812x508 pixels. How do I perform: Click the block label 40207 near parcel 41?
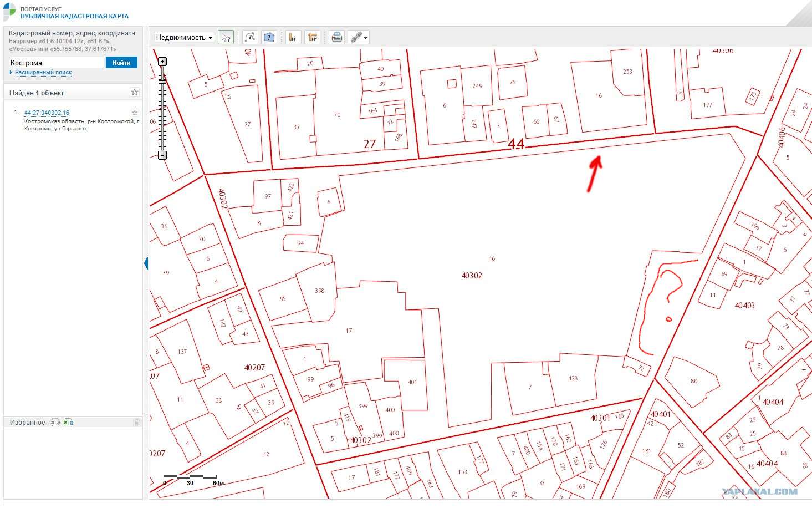(x=254, y=367)
